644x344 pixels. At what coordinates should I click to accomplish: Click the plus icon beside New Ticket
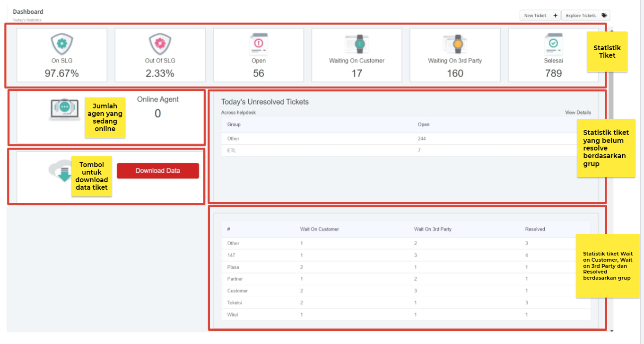[x=555, y=16]
